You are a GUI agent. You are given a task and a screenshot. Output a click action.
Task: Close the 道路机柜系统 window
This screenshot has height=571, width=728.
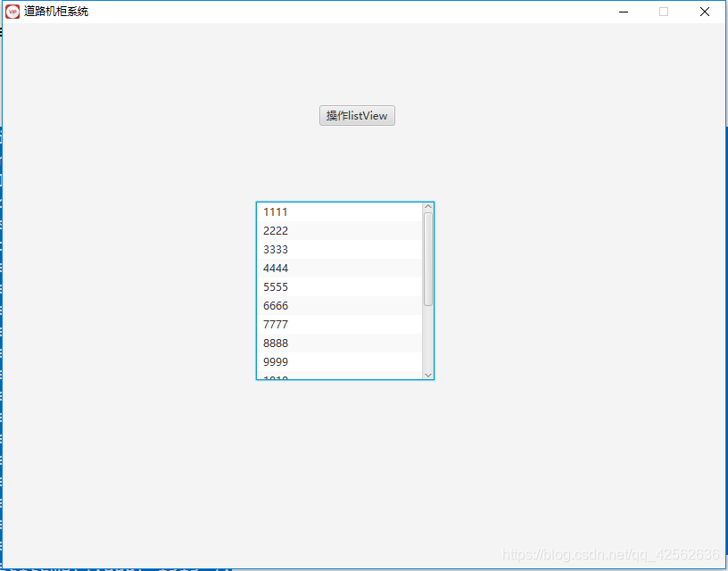pyautogui.click(x=704, y=12)
